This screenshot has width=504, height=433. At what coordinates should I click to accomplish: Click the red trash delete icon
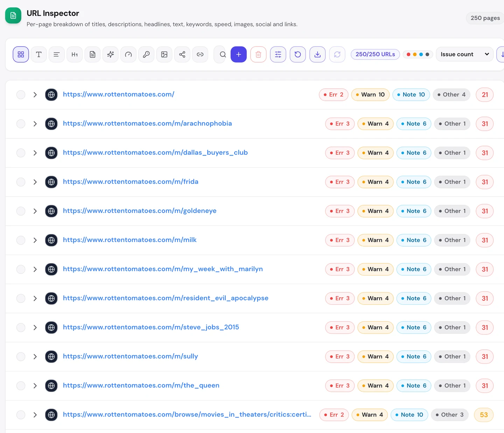tap(258, 55)
